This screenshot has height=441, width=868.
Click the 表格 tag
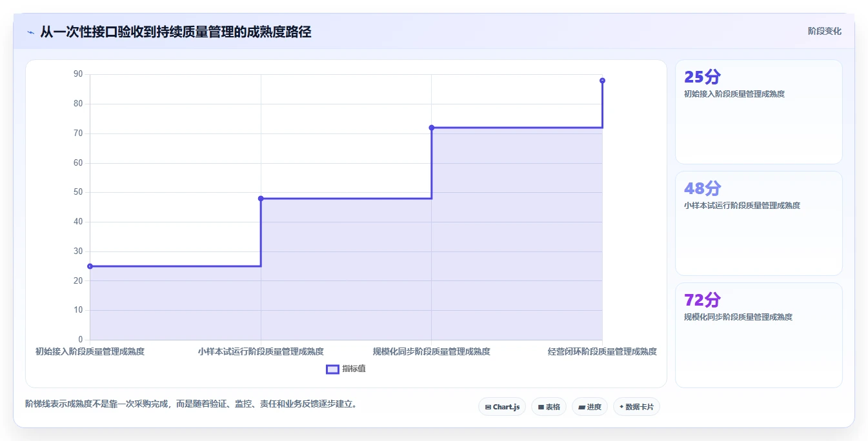click(x=549, y=407)
